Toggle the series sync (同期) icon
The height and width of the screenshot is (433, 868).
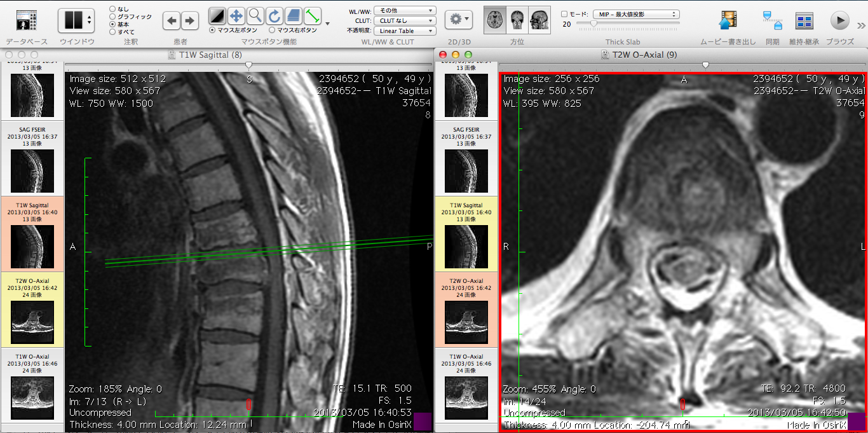click(772, 21)
